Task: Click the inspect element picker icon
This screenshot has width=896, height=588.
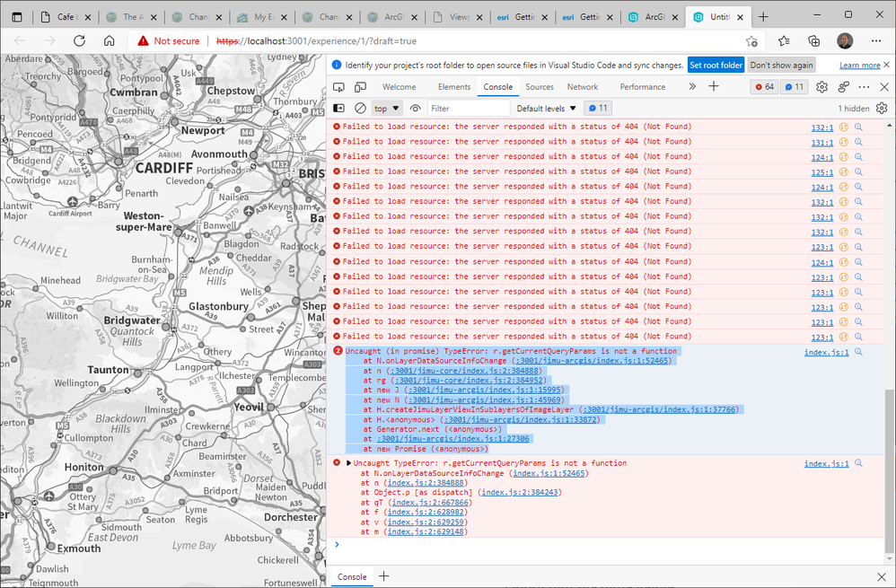Action: click(x=338, y=87)
